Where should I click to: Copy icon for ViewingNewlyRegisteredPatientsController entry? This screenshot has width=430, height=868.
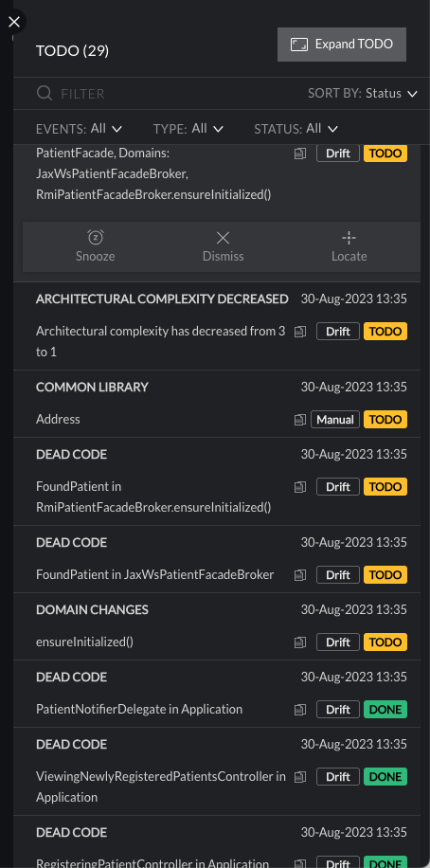(300, 777)
